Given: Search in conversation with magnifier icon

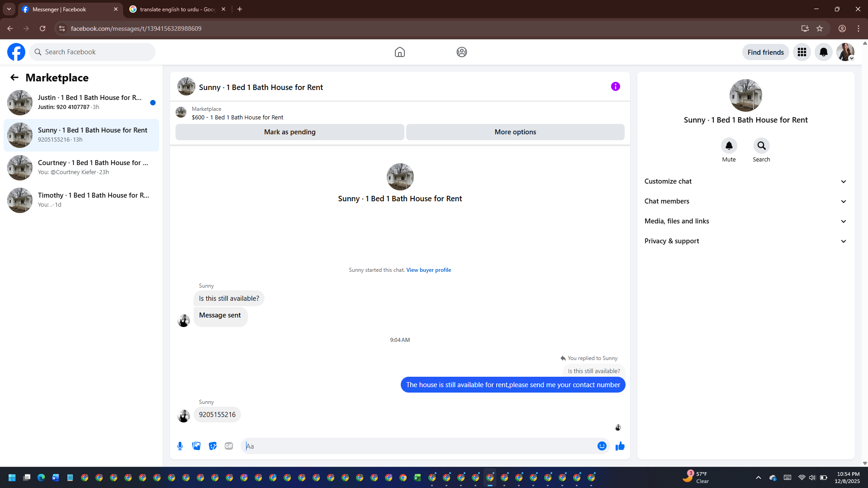Looking at the screenshot, I should pyautogui.click(x=761, y=146).
